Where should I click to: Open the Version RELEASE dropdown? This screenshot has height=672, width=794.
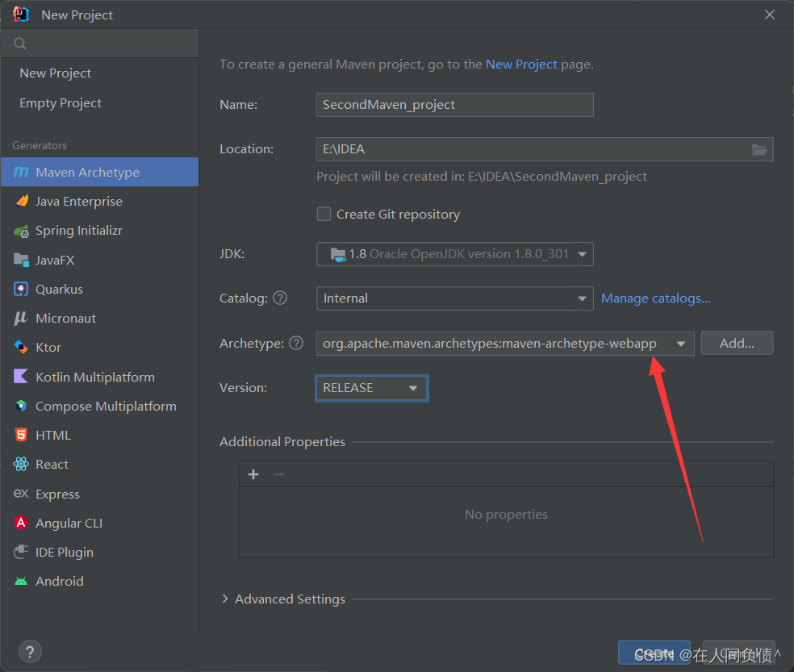372,388
